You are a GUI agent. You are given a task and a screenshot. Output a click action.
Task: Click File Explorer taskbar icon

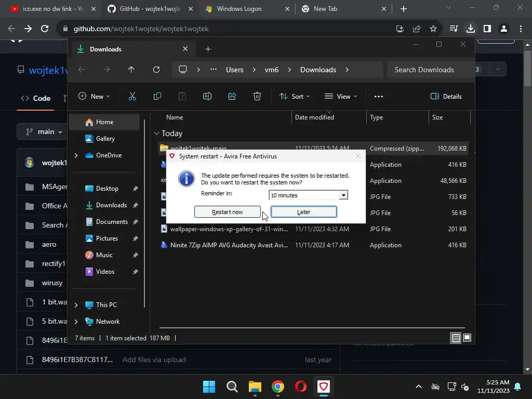click(255, 387)
